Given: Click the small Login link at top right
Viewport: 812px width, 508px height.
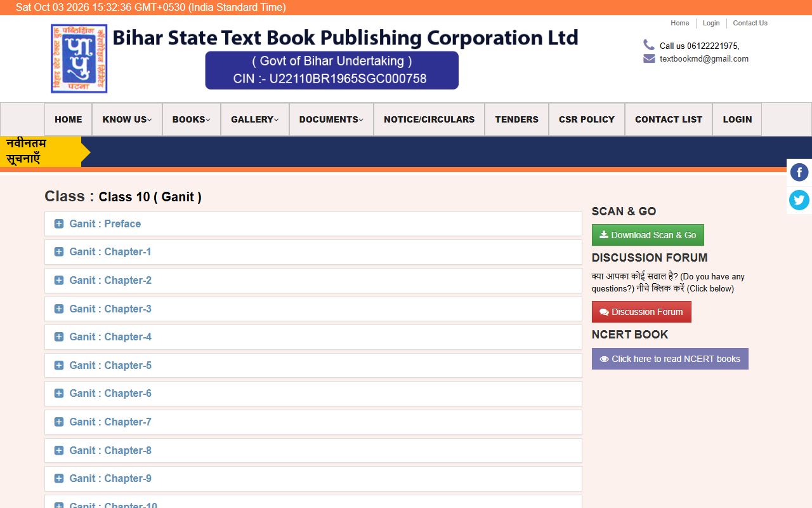Looking at the screenshot, I should [711, 23].
